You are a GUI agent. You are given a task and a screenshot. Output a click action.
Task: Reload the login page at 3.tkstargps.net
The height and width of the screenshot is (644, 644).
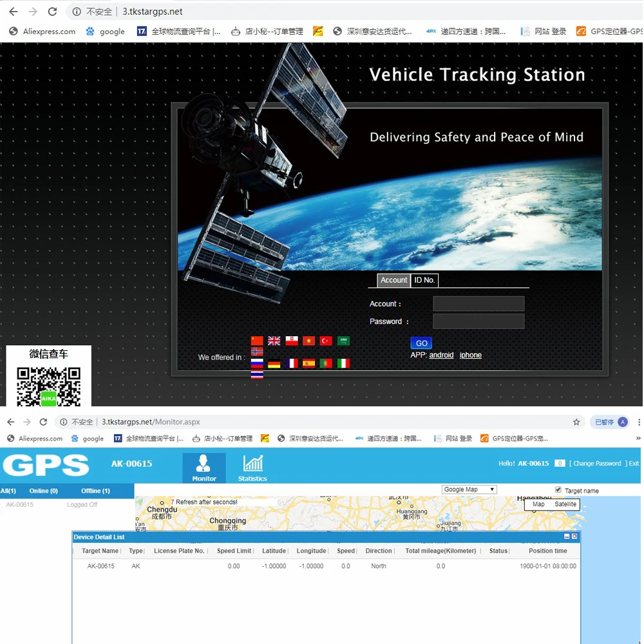coord(52,12)
